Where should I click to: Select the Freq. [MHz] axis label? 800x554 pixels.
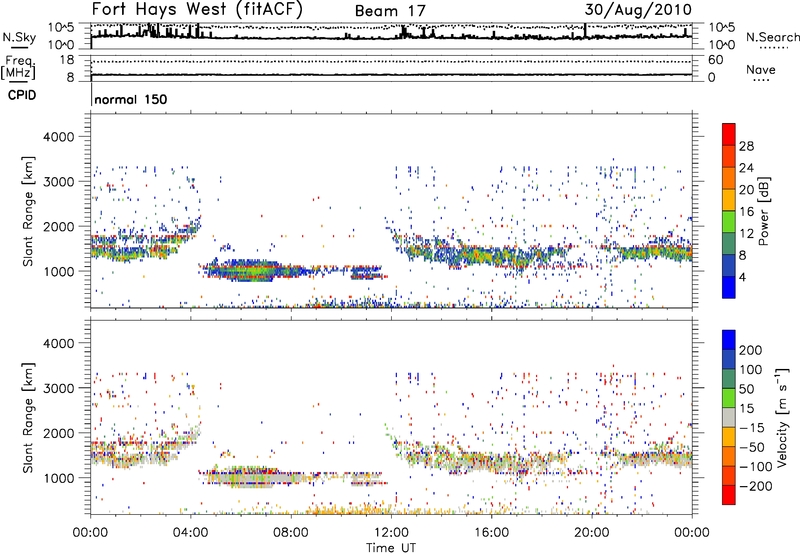click(18, 67)
